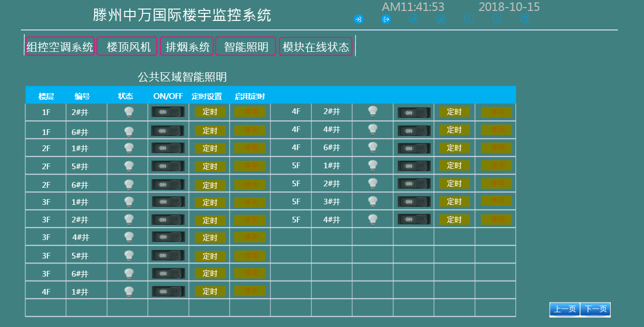Click the chart report icon in header
This screenshot has width=644, height=327.
[442, 19]
